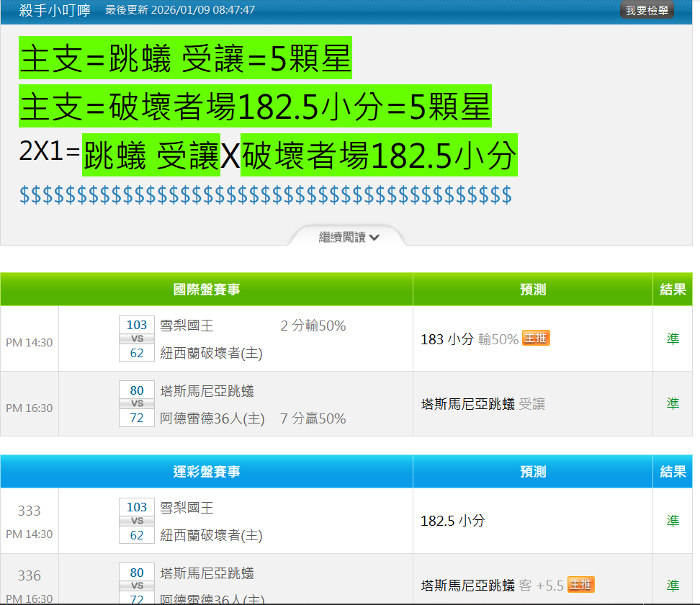Click the 主推 badge beside 客 +5.5
700x605 pixels.
[x=580, y=585]
